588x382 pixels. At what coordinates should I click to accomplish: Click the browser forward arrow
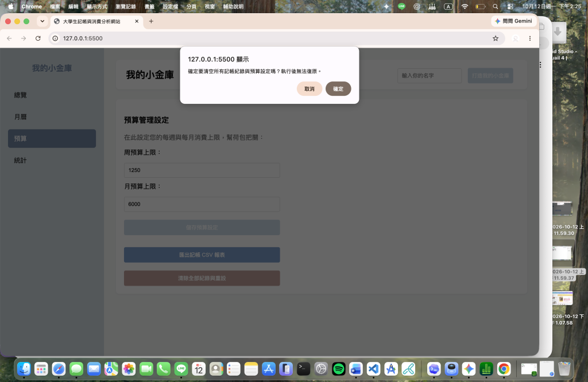[24, 38]
